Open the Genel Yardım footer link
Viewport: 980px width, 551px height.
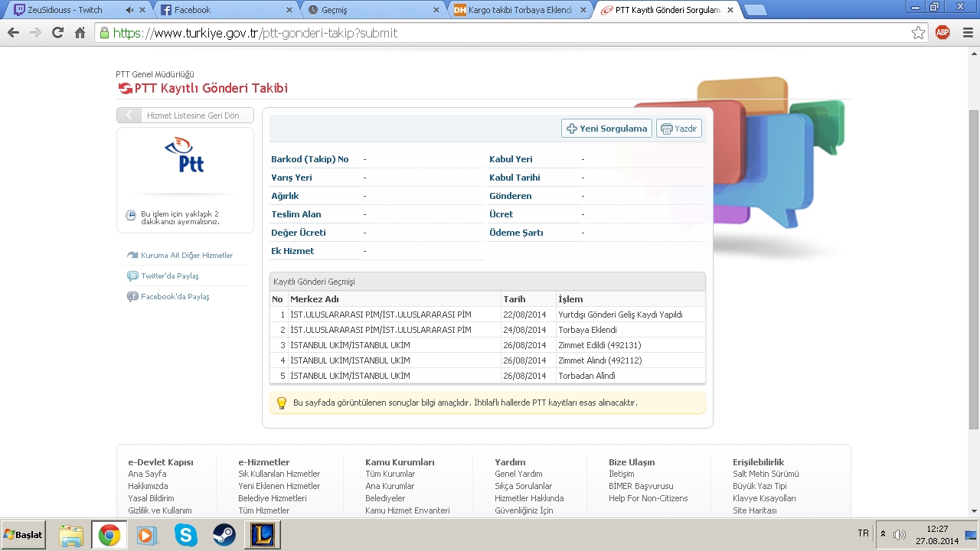[x=518, y=474]
